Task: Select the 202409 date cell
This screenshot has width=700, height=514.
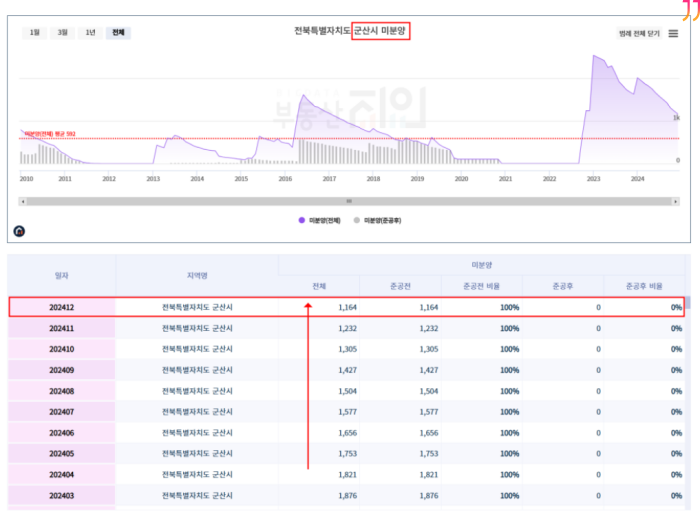Action: (62, 370)
